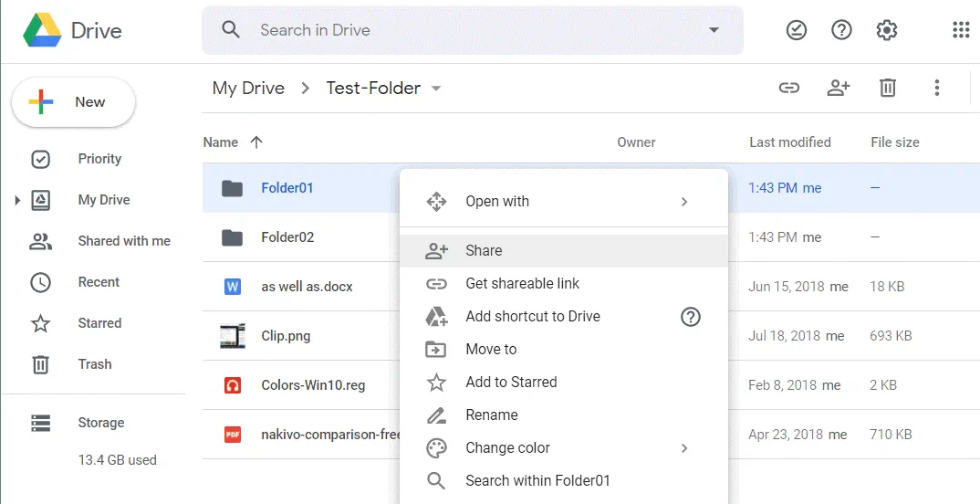
Task: Open the Google apps grid icon
Action: tap(960, 30)
